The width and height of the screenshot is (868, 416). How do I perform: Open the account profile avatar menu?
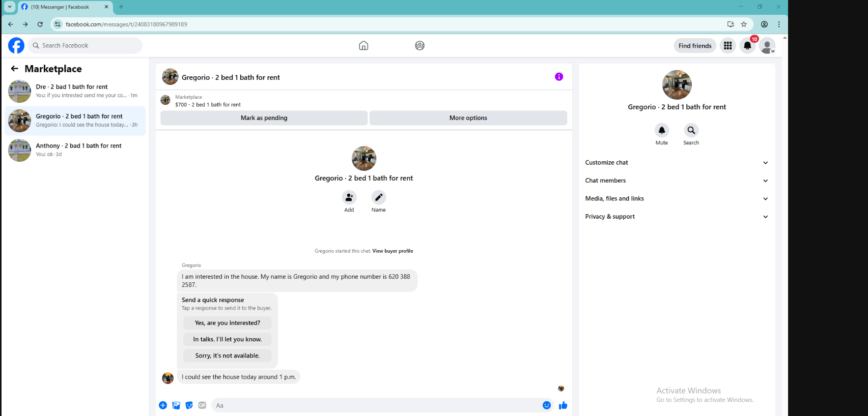coord(767,46)
